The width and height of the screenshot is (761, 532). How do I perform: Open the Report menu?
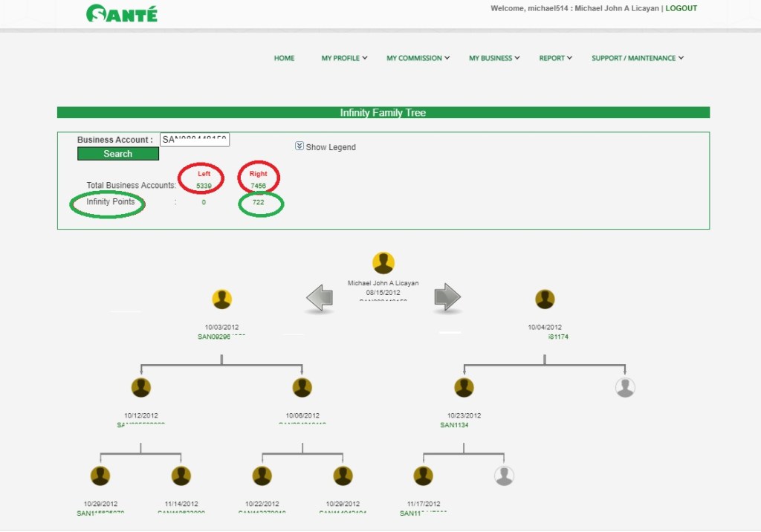pos(555,58)
